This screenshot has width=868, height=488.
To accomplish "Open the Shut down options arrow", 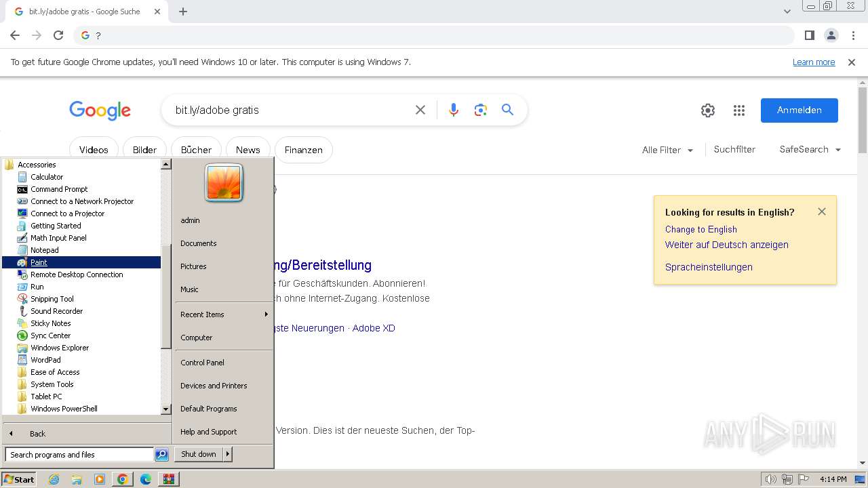I will [x=228, y=454].
